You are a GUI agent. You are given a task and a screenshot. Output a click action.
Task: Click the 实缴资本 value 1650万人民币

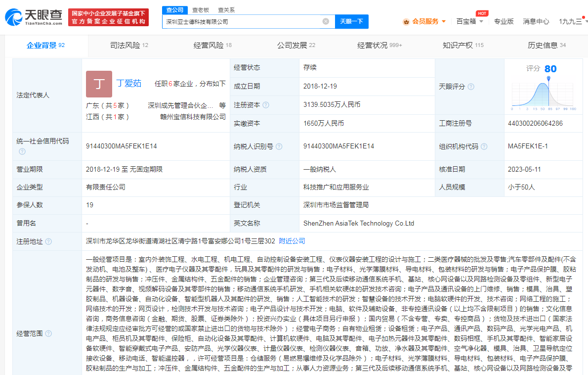(323, 124)
